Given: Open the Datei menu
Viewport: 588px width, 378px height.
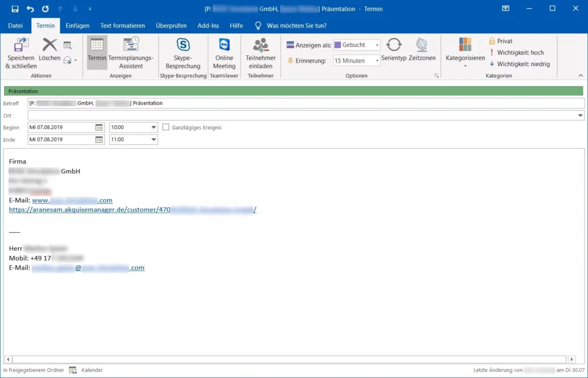Looking at the screenshot, I should 16,25.
